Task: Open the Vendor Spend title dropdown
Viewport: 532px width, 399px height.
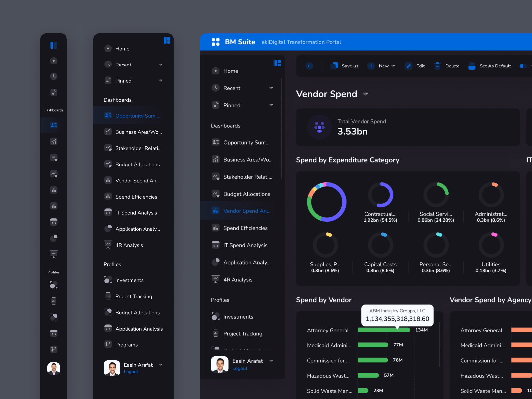Action: tap(365, 94)
